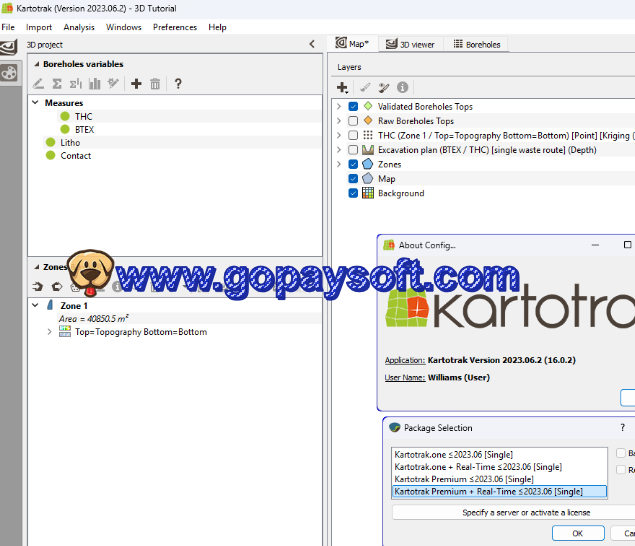The width and height of the screenshot is (635, 546).
Task: Expand the Top=Topography Bottom=Bottom item
Action: click(49, 331)
